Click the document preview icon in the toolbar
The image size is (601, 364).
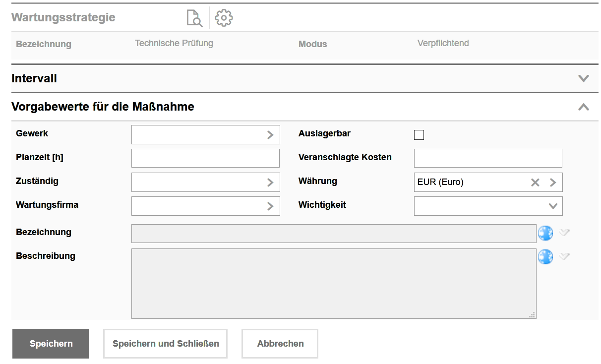coord(194,18)
